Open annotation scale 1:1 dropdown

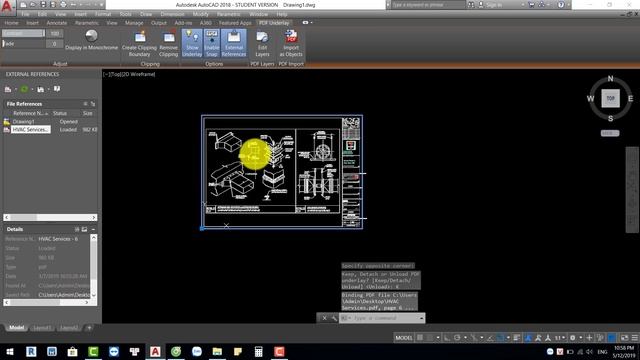point(559,338)
